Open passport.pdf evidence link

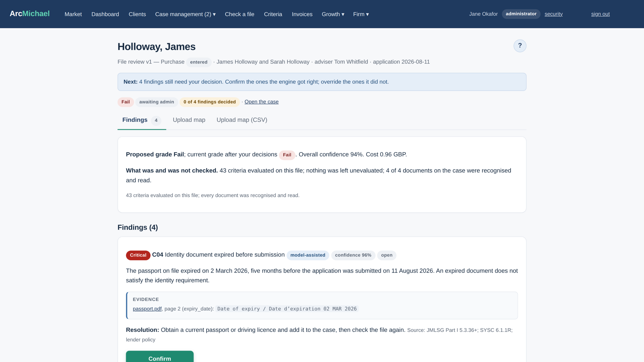pos(147,309)
